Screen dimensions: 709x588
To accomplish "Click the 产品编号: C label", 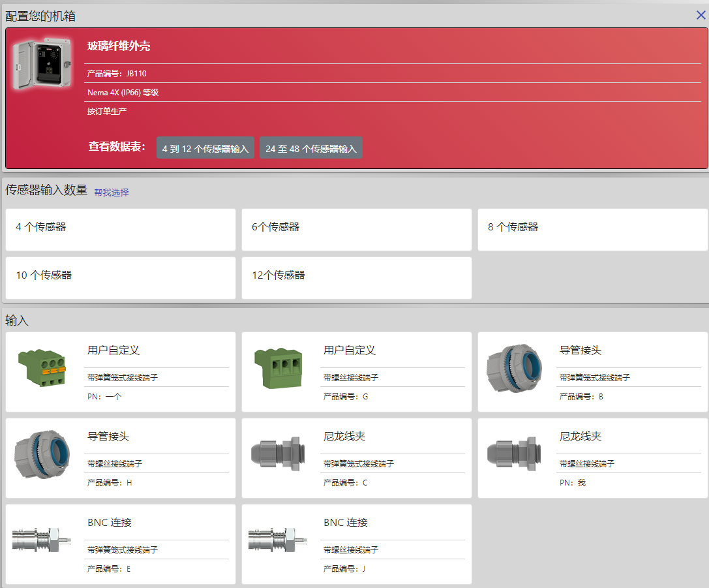I will [345, 483].
